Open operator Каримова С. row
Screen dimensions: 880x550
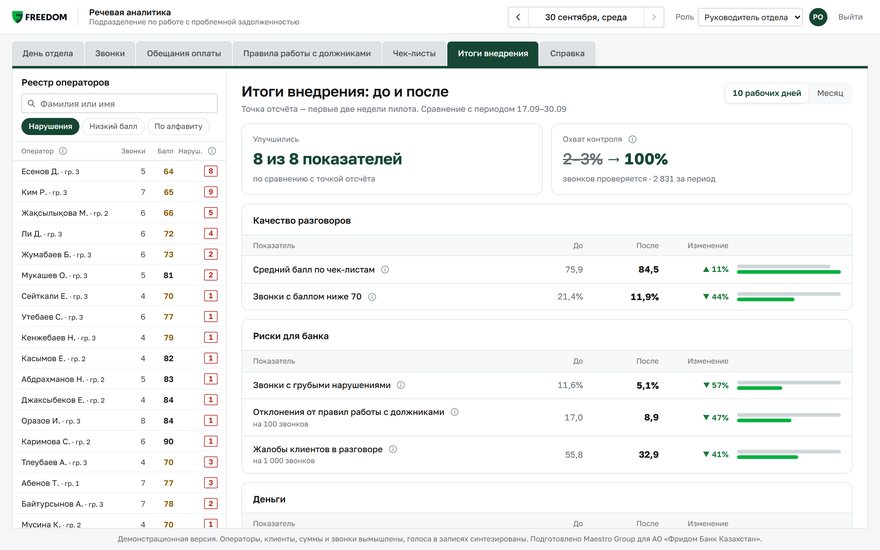coord(119,441)
